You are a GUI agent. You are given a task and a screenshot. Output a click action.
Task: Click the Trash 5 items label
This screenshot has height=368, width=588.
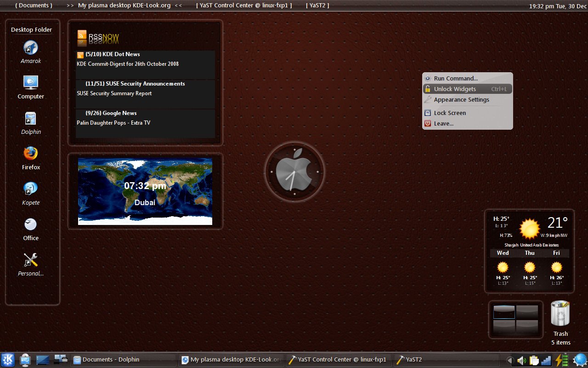pyautogui.click(x=561, y=338)
